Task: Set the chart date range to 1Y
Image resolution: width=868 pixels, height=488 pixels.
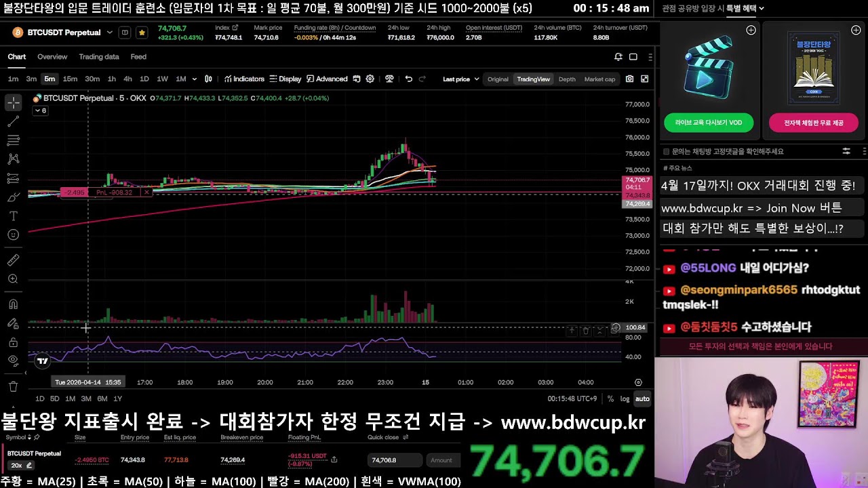Action: (118, 399)
